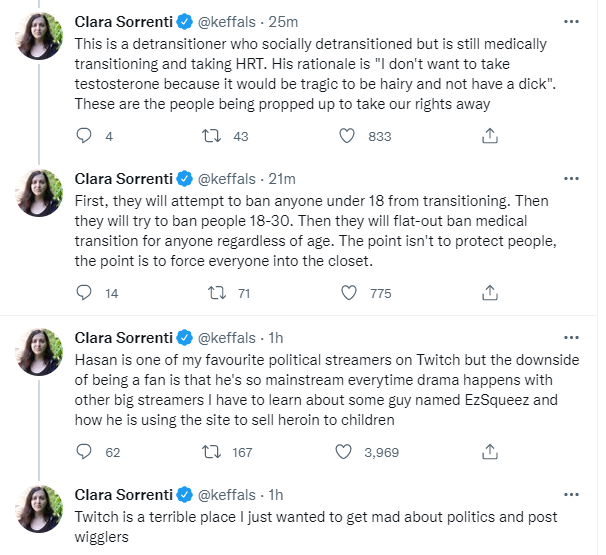Image resolution: width=606 pixels, height=555 pixels.
Task: Retweet the tweet with 167 retweets
Action: tap(216, 451)
